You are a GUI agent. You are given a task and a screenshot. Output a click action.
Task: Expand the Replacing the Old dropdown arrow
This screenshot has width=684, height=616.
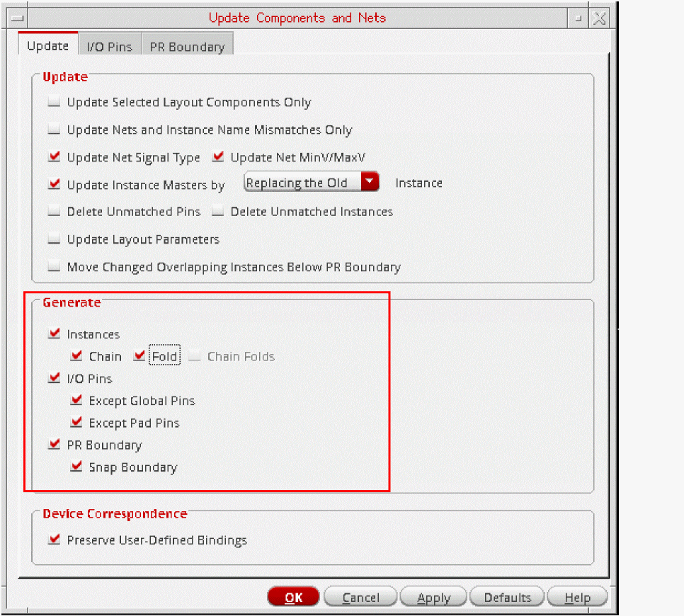click(370, 181)
